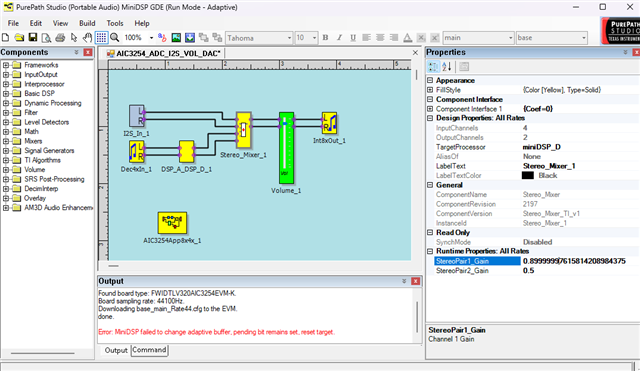Open the font size 10 dropdown
Screen dimensions: 640x371
click(x=314, y=38)
